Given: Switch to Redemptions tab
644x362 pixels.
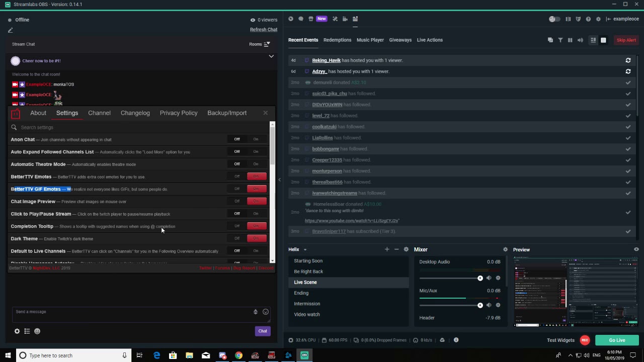Looking at the screenshot, I should [337, 40].
